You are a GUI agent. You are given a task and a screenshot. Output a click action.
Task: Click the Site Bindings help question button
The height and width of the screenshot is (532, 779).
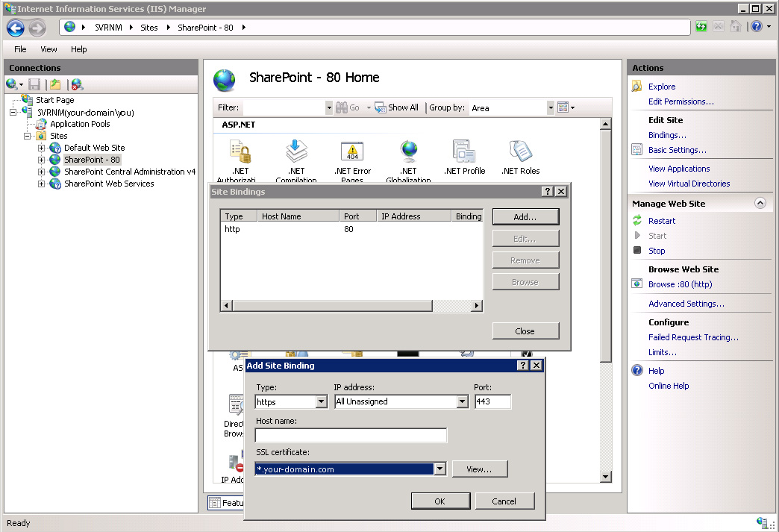[547, 191]
